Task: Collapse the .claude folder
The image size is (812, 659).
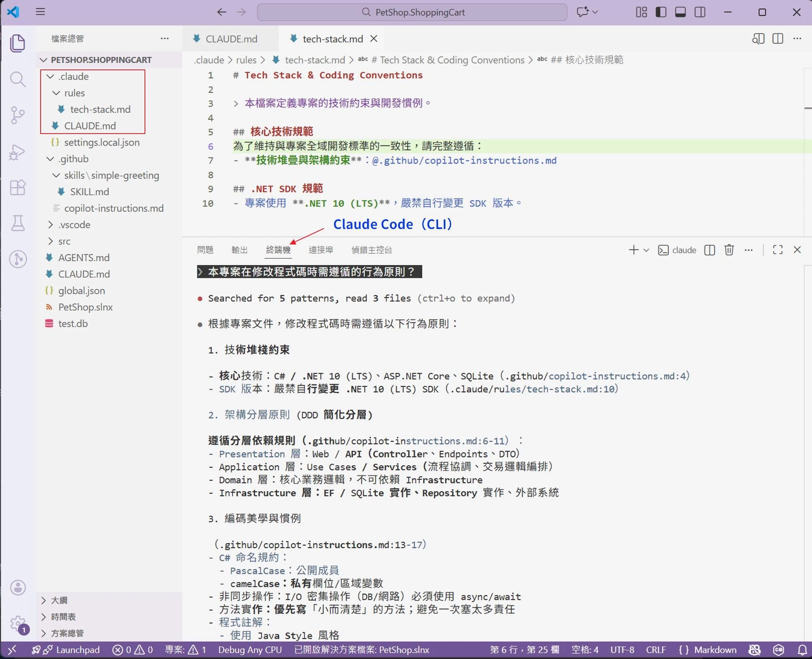Action: point(73,76)
